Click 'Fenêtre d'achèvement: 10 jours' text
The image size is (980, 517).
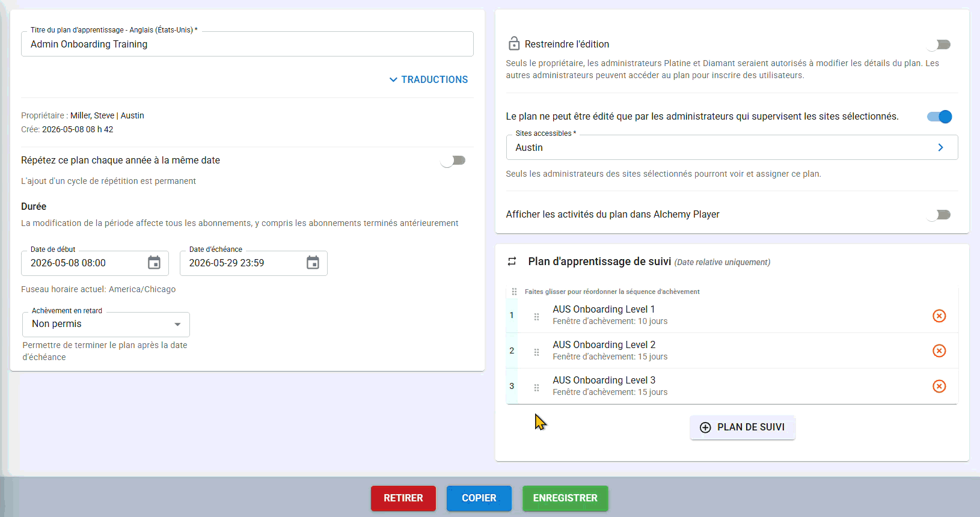[x=610, y=321]
